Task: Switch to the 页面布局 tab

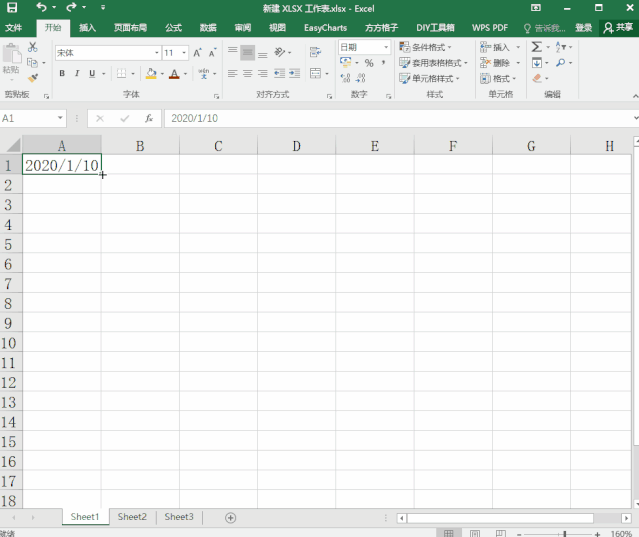Action: (130, 28)
